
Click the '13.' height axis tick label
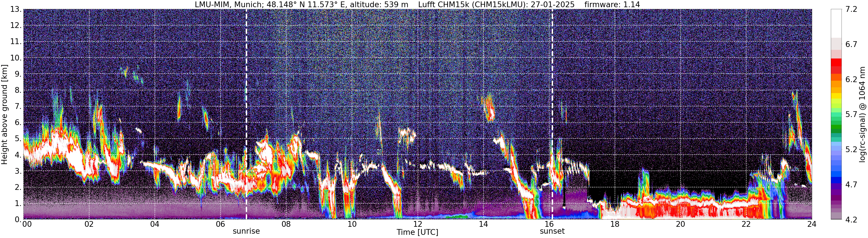[16, 10]
